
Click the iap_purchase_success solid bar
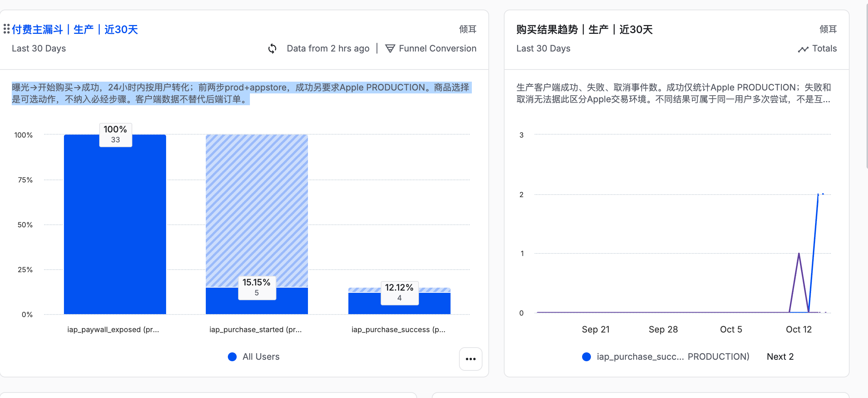click(399, 303)
